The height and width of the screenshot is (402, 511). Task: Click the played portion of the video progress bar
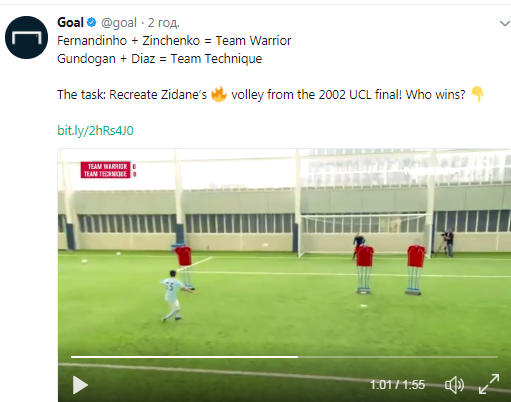pyautogui.click(x=184, y=357)
